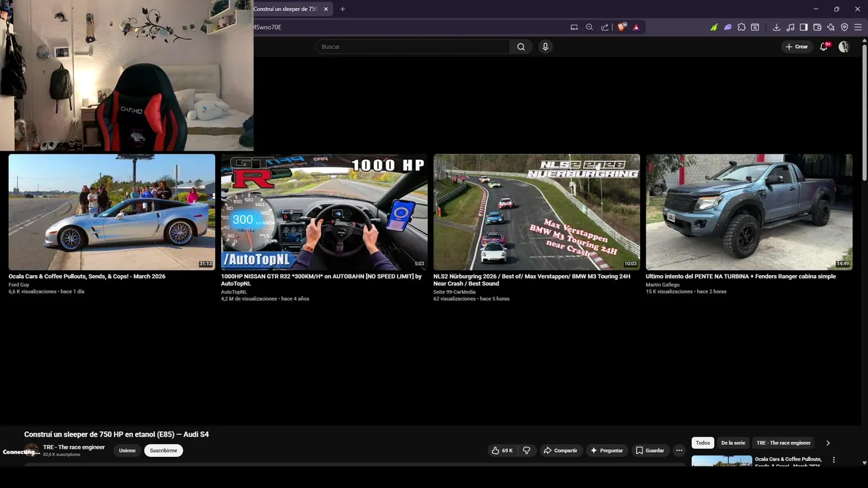Visit the Seite 99-CarMedia channel link
The image size is (868, 488).
pos(454,292)
